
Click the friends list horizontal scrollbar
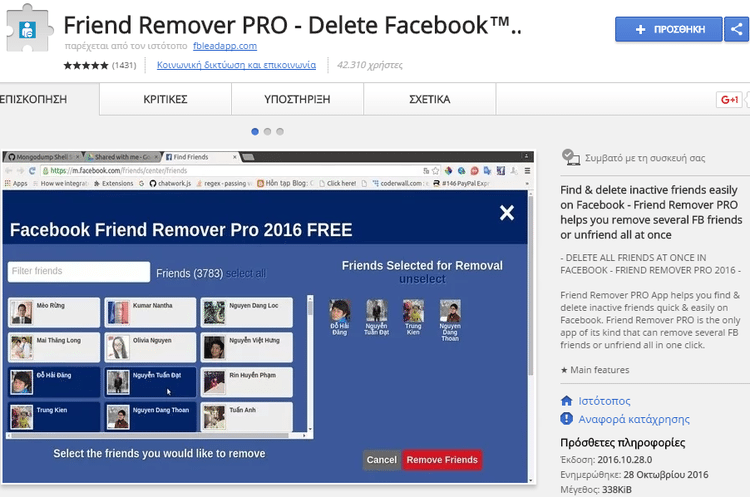pos(156,435)
